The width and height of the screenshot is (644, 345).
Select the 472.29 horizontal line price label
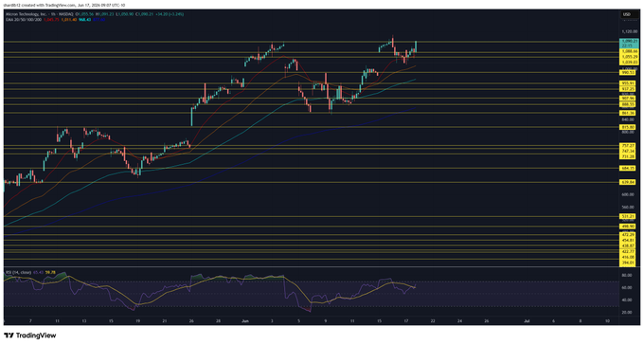click(x=628, y=235)
